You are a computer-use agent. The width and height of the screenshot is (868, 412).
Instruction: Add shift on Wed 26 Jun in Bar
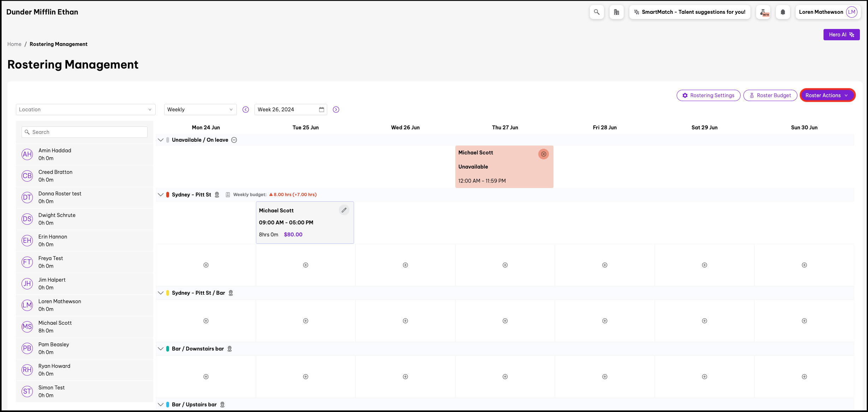point(405,321)
